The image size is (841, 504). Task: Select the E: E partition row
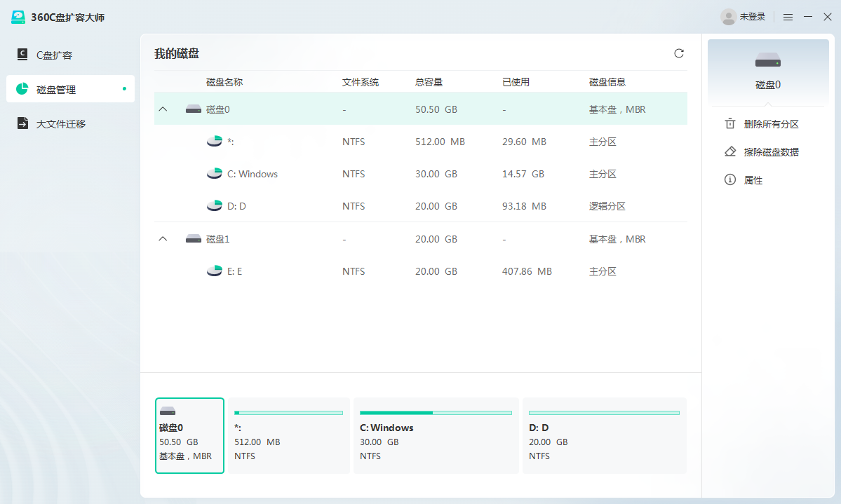(x=421, y=271)
